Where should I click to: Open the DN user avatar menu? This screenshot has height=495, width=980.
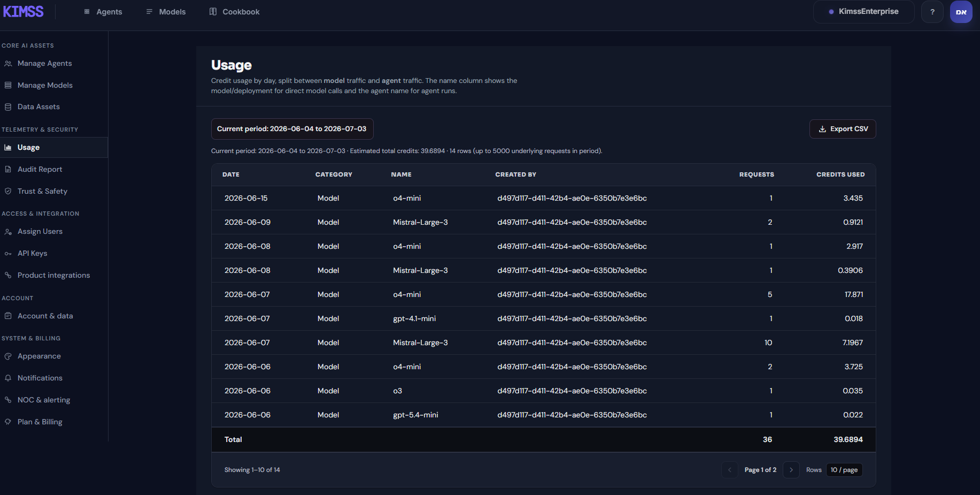point(961,12)
